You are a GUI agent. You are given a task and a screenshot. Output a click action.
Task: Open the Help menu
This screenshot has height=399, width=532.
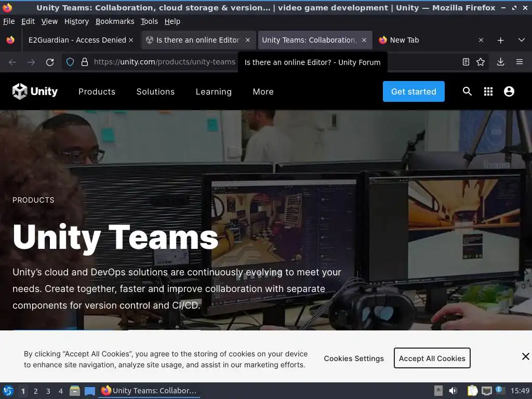click(172, 21)
